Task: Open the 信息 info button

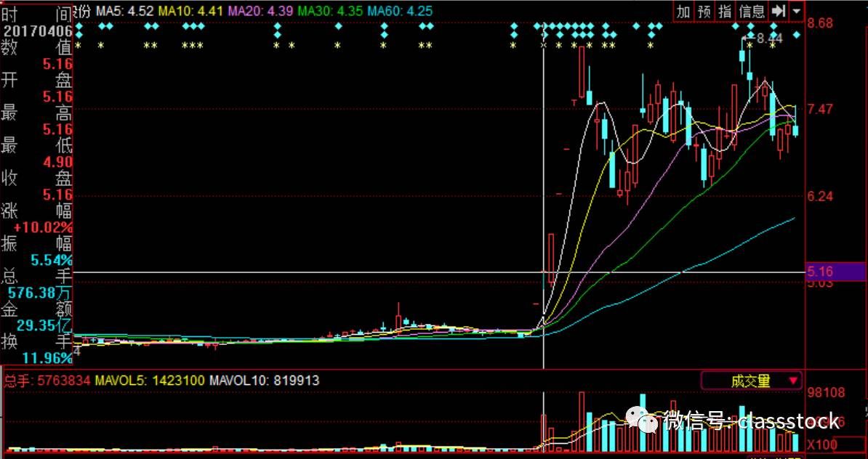Action: pyautogui.click(x=752, y=11)
